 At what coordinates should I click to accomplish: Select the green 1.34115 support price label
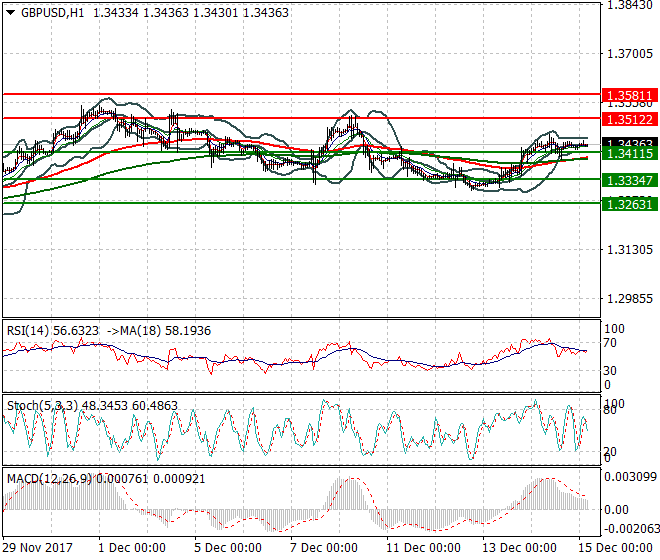[630, 153]
